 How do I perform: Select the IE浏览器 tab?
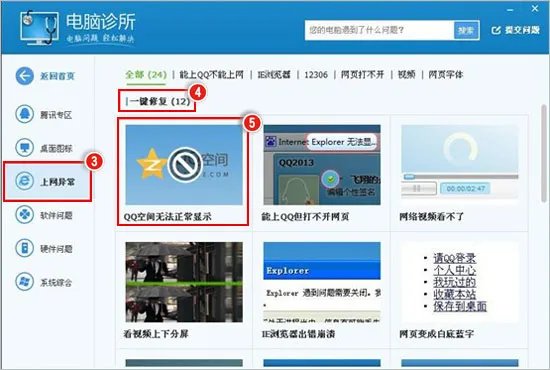pos(274,75)
